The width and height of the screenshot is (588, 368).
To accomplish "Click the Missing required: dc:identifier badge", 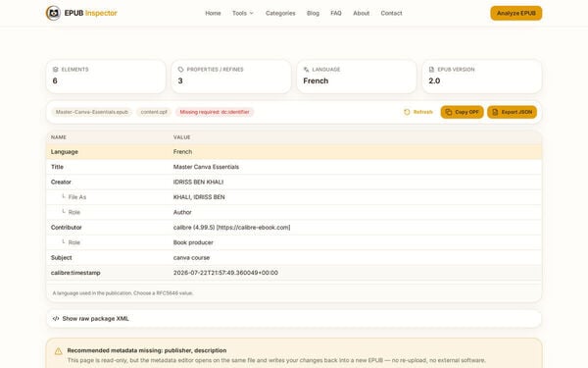I will pos(215,112).
